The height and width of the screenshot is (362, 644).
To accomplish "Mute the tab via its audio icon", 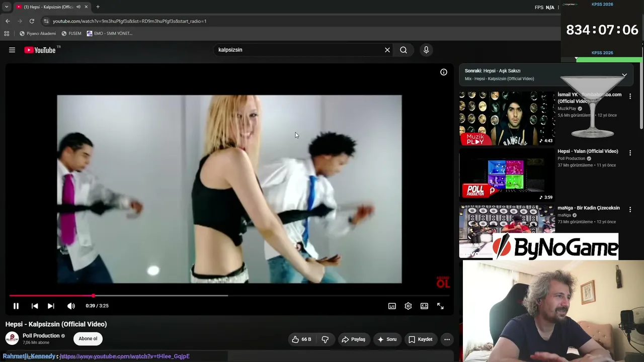I will pos(78,7).
